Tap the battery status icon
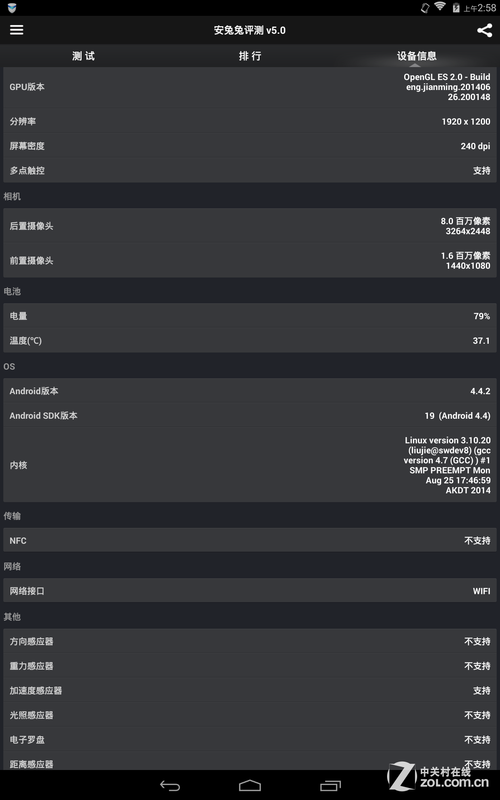The height and width of the screenshot is (800, 500). tap(456, 8)
